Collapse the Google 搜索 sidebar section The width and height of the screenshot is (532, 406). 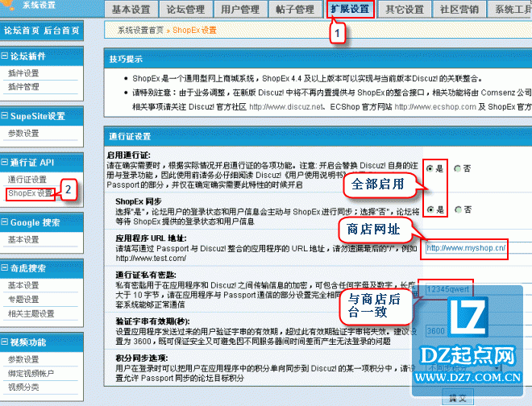click(x=6, y=222)
